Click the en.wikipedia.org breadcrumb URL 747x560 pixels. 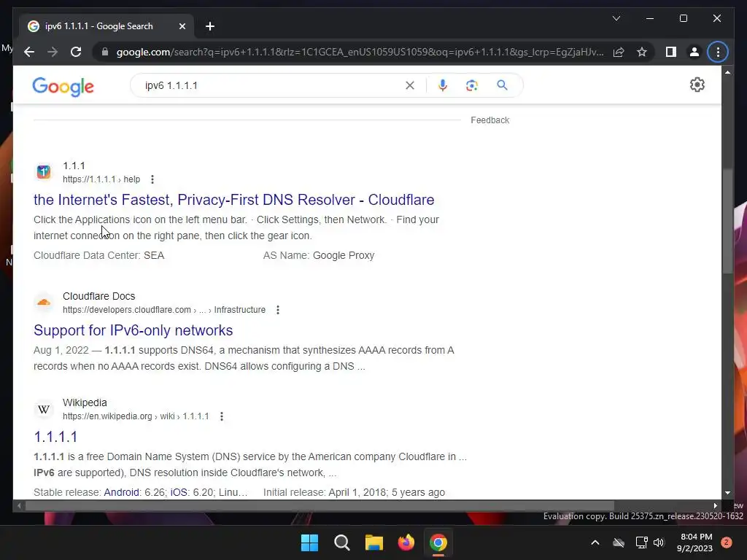pos(136,416)
